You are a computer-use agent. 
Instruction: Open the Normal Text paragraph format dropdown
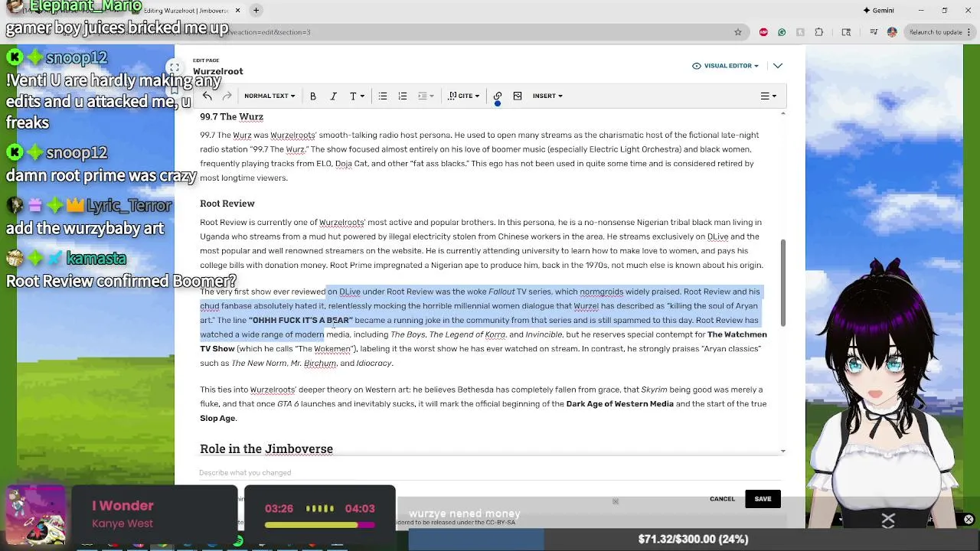coord(269,96)
